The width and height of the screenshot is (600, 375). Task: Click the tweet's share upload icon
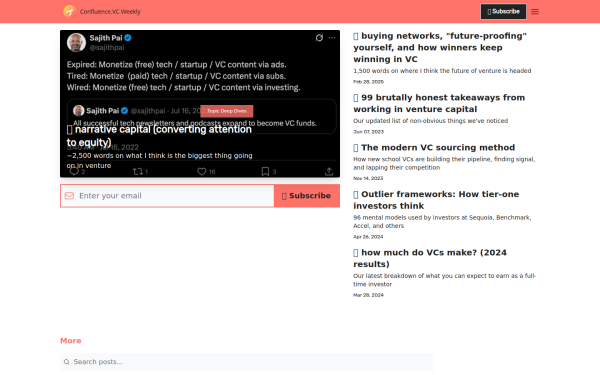point(329,171)
